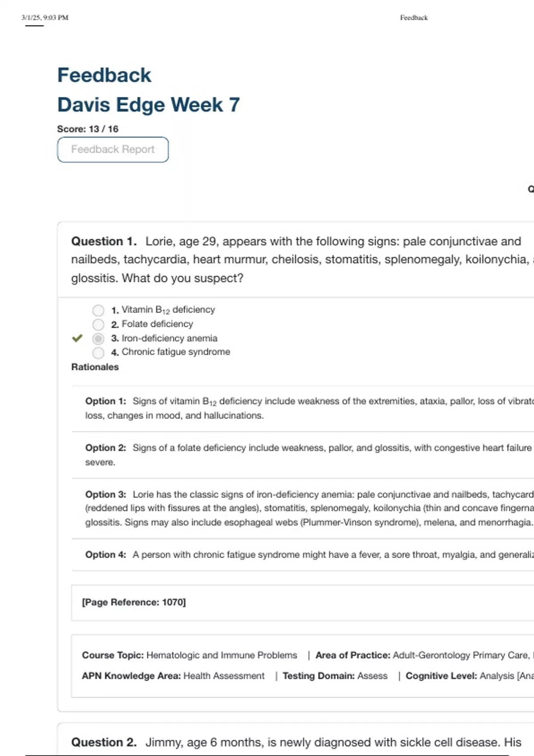This screenshot has height=756, width=534.
Task: Click the Option 4 rationale label
Action: (105, 555)
